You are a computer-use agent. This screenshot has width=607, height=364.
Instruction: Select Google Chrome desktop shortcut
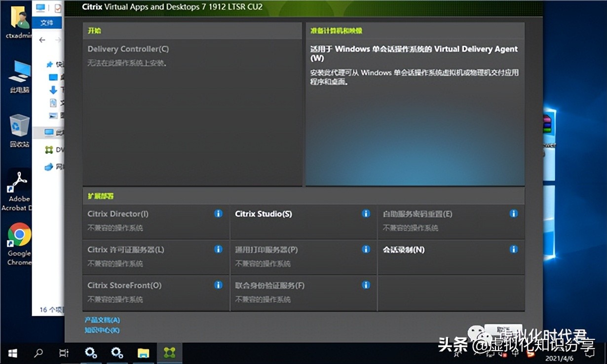click(x=19, y=244)
